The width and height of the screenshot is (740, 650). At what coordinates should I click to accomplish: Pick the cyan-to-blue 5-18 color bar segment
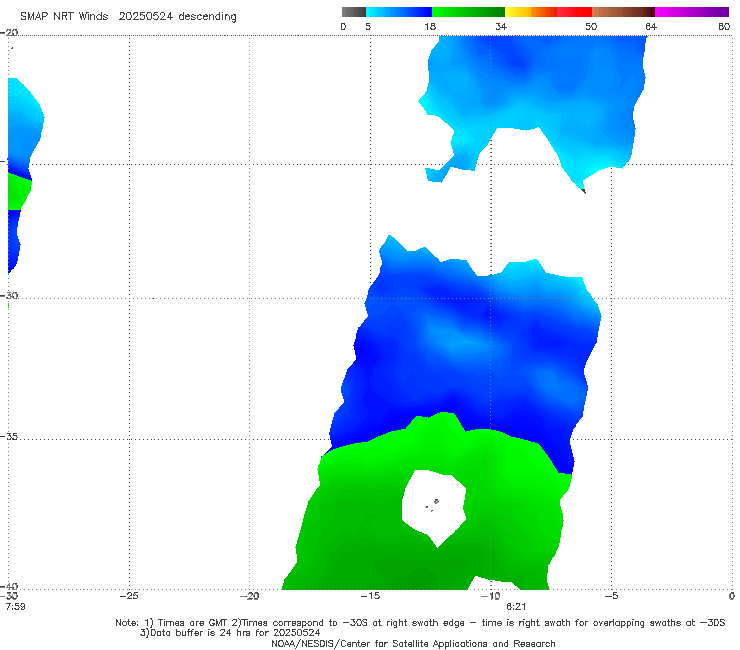click(x=399, y=12)
